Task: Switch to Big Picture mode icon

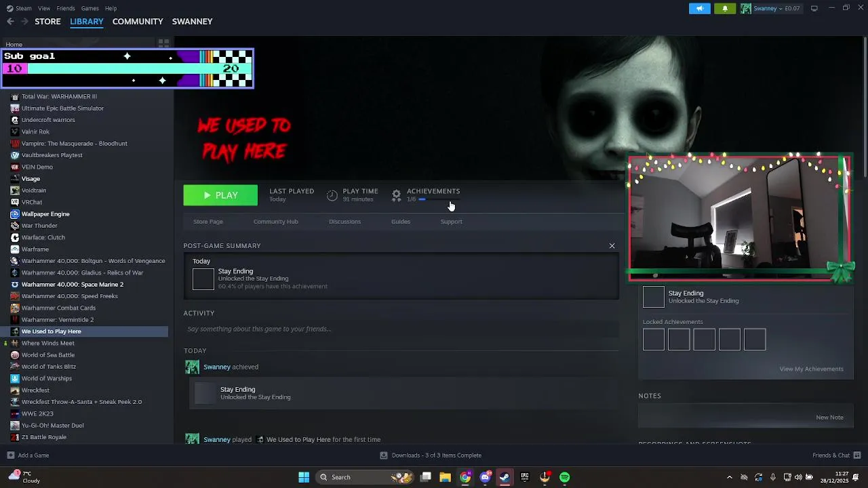Action: click(x=814, y=8)
